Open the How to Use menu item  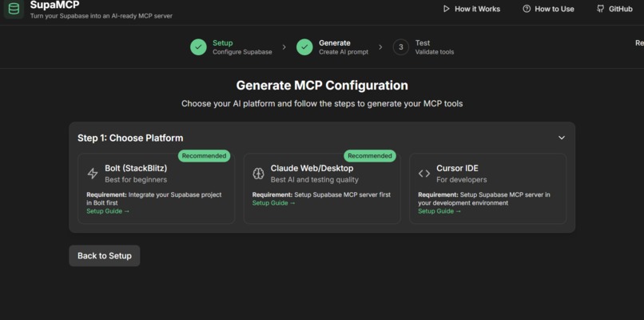click(548, 9)
